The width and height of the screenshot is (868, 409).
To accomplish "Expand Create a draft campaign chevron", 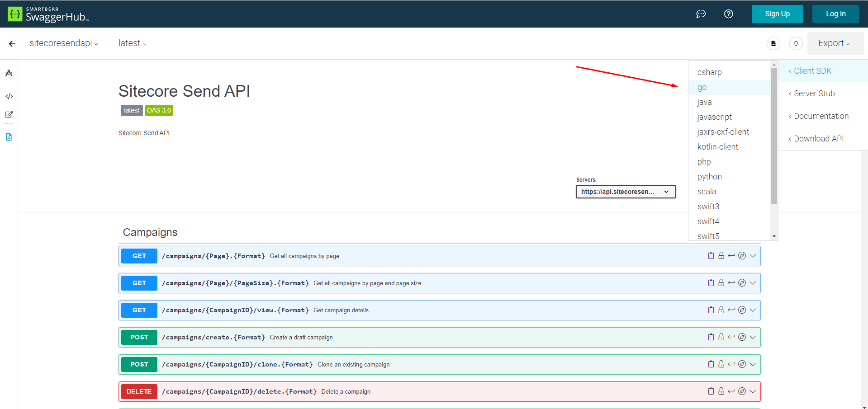I will pos(753,337).
